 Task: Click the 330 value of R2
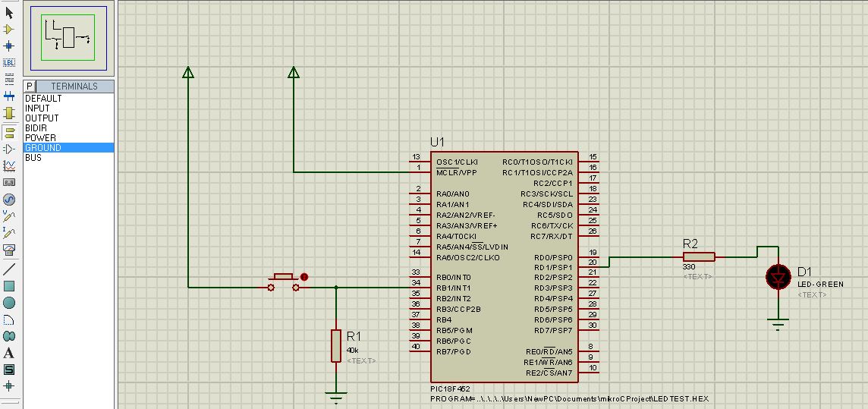point(689,267)
